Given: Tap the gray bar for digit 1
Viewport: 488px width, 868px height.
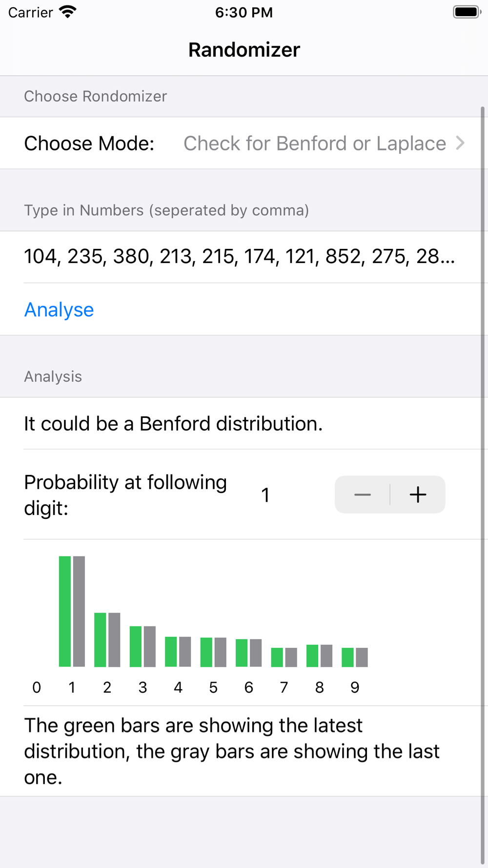Looking at the screenshot, I should [79, 611].
